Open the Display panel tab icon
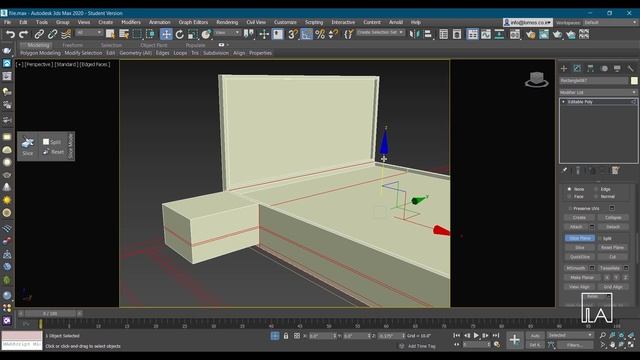The width and height of the screenshot is (640, 360). pyautogui.click(x=617, y=68)
